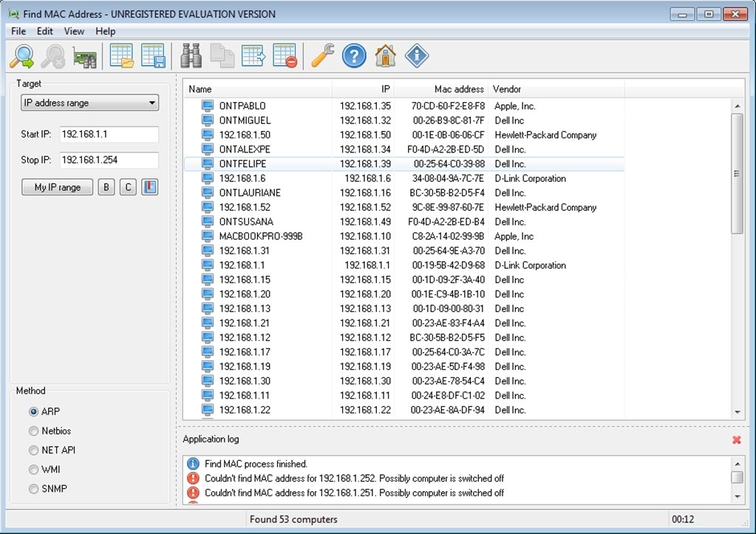
Task: Click error icon for 192.168.1.251 log entry
Action: click(x=193, y=493)
